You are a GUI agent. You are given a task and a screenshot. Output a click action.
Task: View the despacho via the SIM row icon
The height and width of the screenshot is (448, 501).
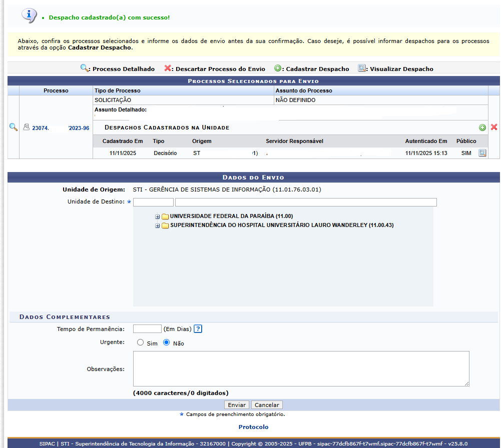tap(482, 153)
